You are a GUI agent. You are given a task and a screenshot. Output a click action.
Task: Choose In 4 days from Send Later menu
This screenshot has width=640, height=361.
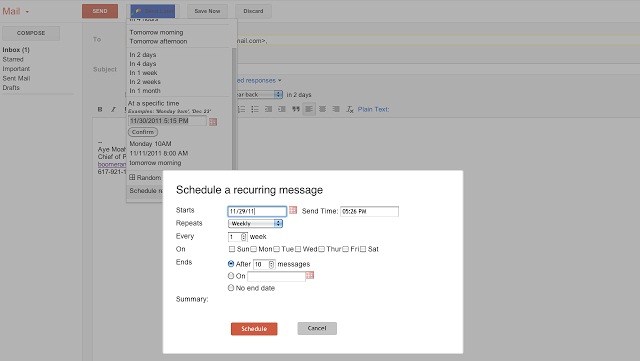click(x=143, y=64)
